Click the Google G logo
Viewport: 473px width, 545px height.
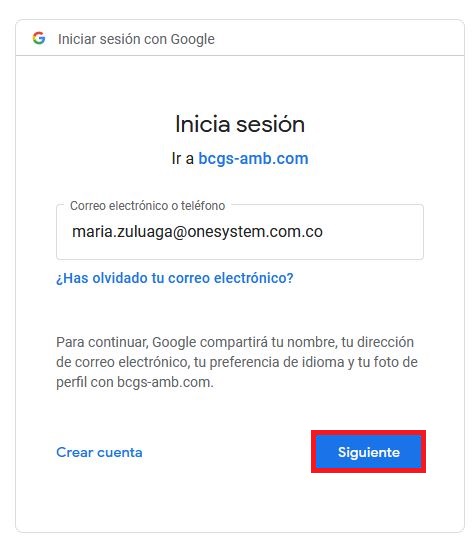39,38
